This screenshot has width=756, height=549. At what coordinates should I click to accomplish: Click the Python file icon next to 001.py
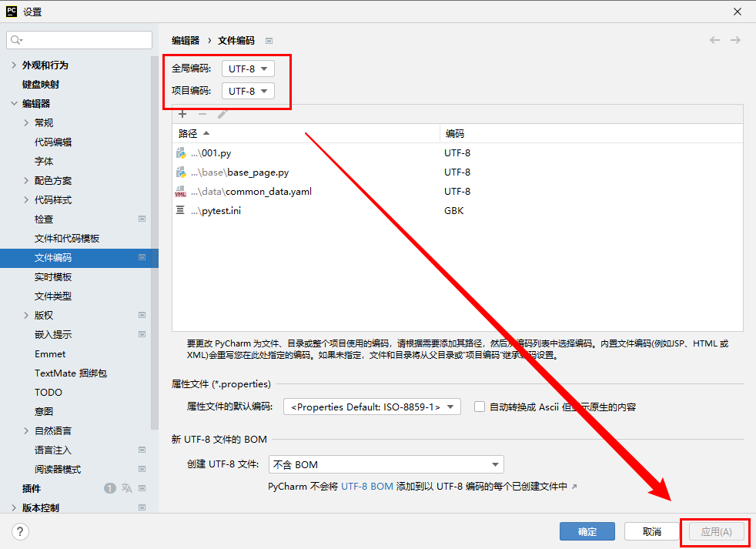[180, 152]
